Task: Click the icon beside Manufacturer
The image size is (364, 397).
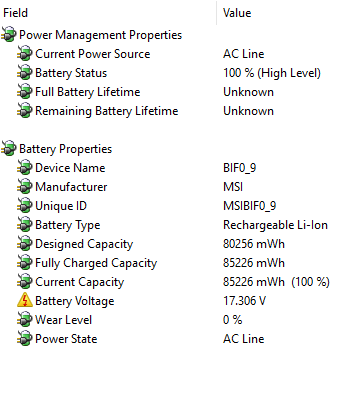Action: 25,187
